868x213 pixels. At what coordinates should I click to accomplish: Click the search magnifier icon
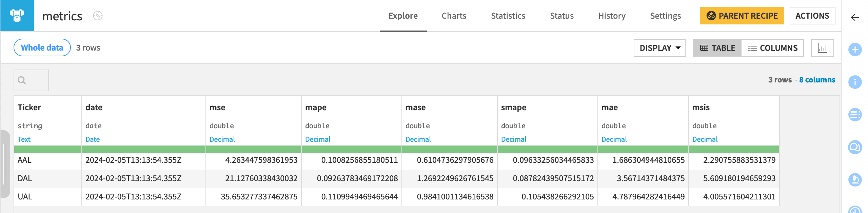(22, 80)
